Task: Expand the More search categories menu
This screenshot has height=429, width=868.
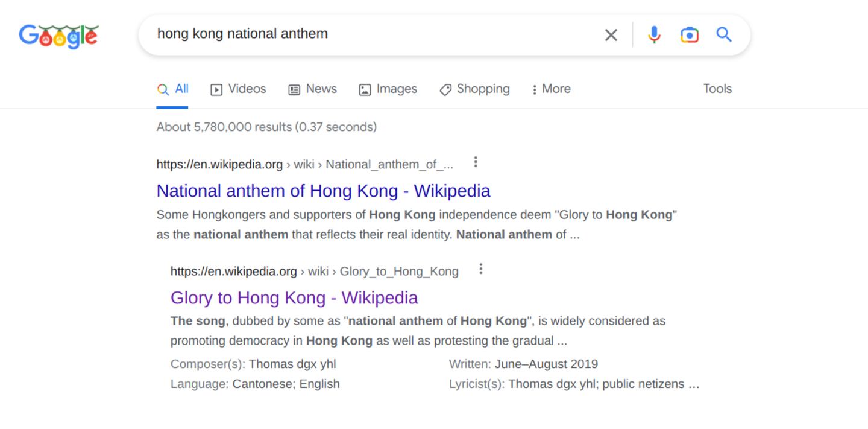Action: 550,89
